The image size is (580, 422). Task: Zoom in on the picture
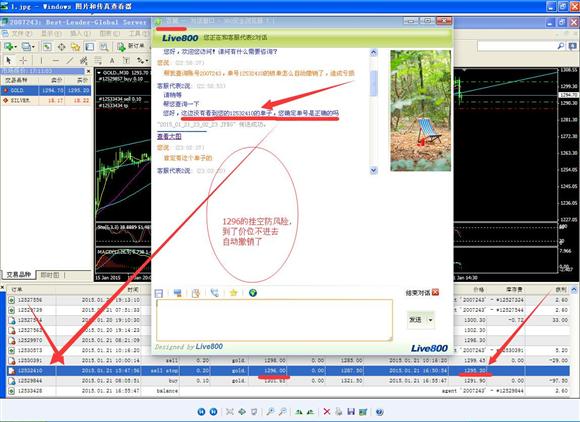(x=271, y=412)
